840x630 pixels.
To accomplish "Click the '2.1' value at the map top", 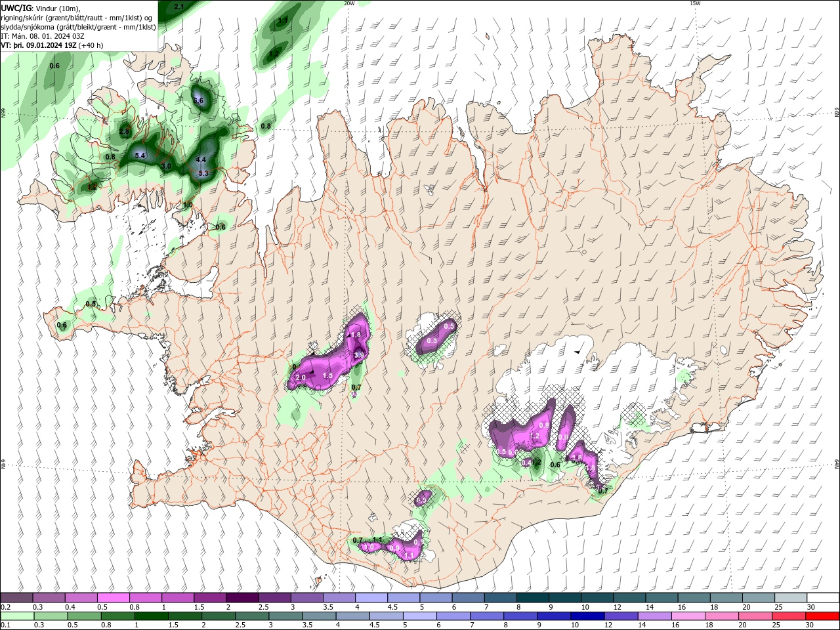I will point(178,6).
